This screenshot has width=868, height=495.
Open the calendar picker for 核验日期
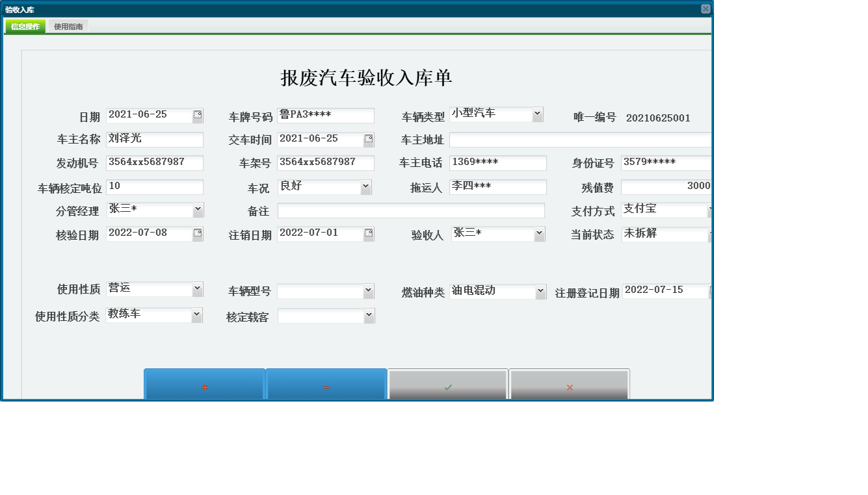point(197,233)
